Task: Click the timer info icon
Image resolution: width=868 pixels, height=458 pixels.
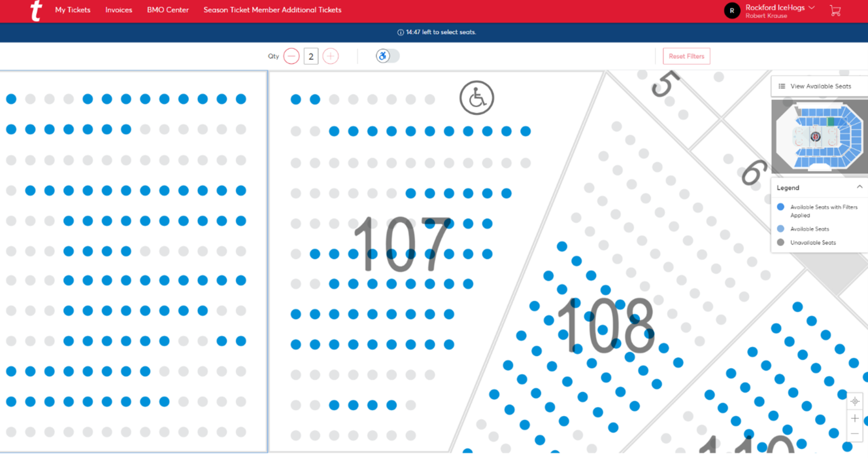Action: pos(400,32)
